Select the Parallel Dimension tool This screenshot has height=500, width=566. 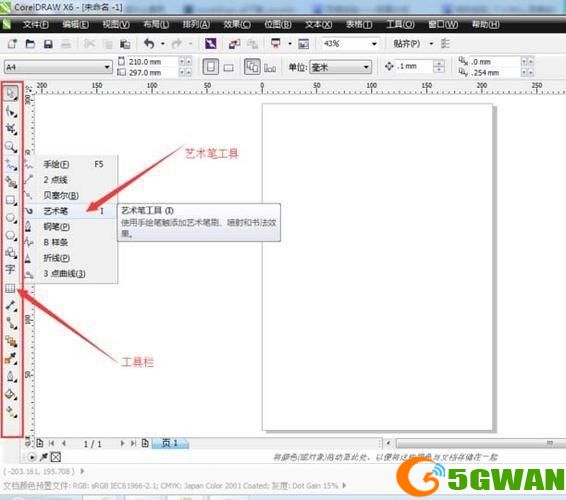(x=11, y=306)
